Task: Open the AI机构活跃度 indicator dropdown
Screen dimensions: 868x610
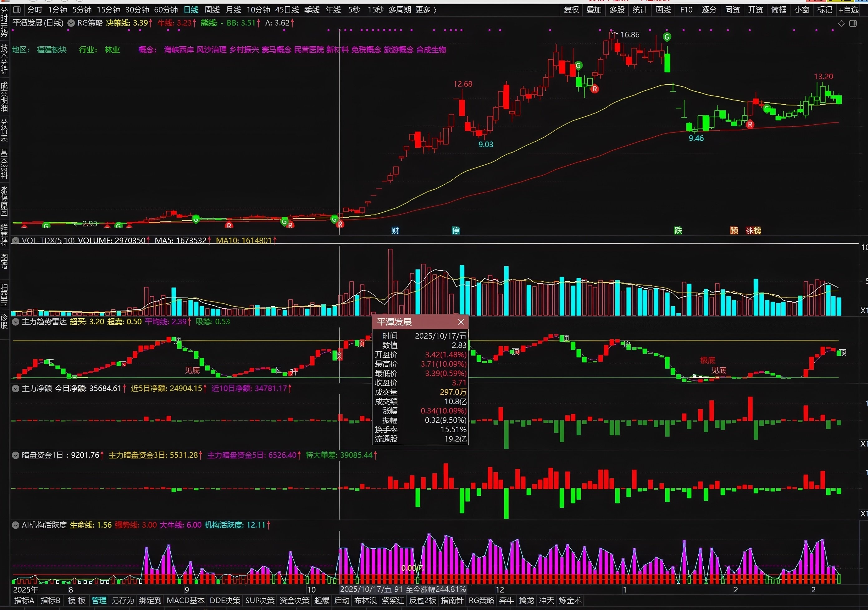Action: click(16, 525)
